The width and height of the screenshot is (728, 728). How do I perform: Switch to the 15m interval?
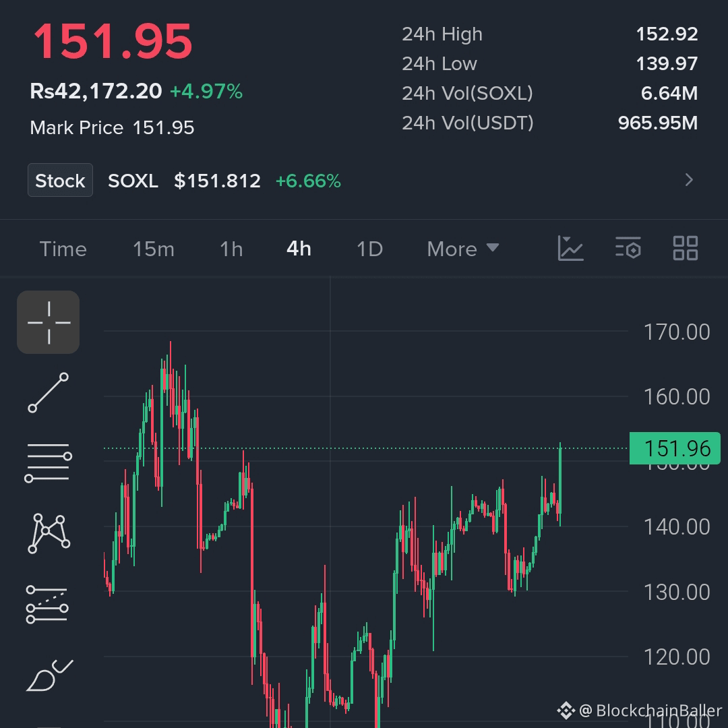pos(154,249)
